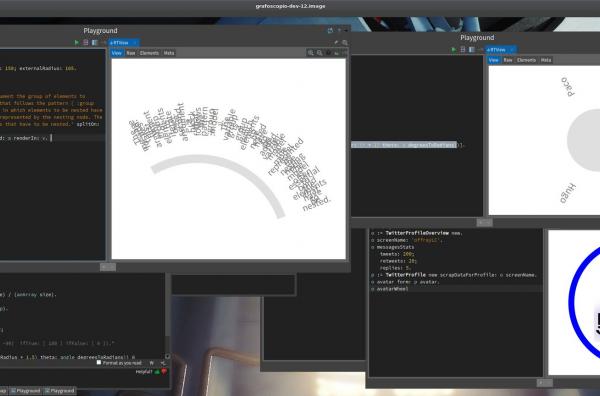Click the 'tweets: 200' code line
The width and height of the screenshot is (600, 396).
tap(397, 254)
